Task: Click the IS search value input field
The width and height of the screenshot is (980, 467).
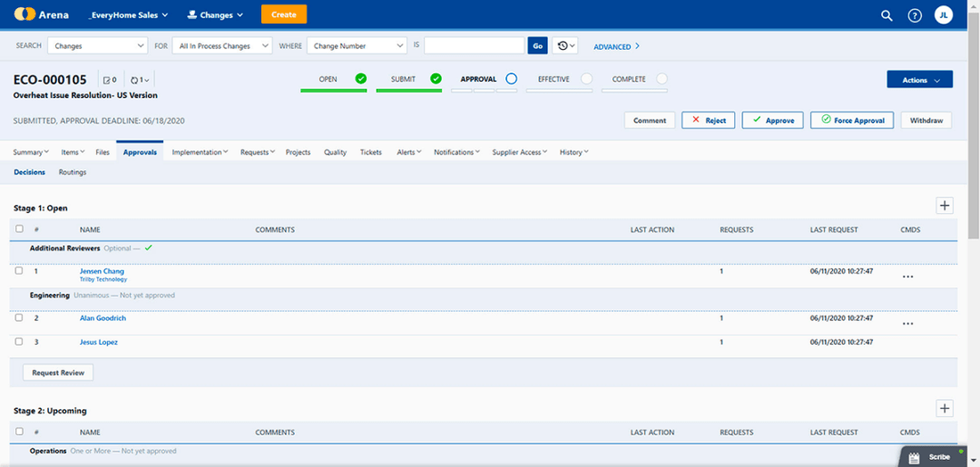Action: 474,45
